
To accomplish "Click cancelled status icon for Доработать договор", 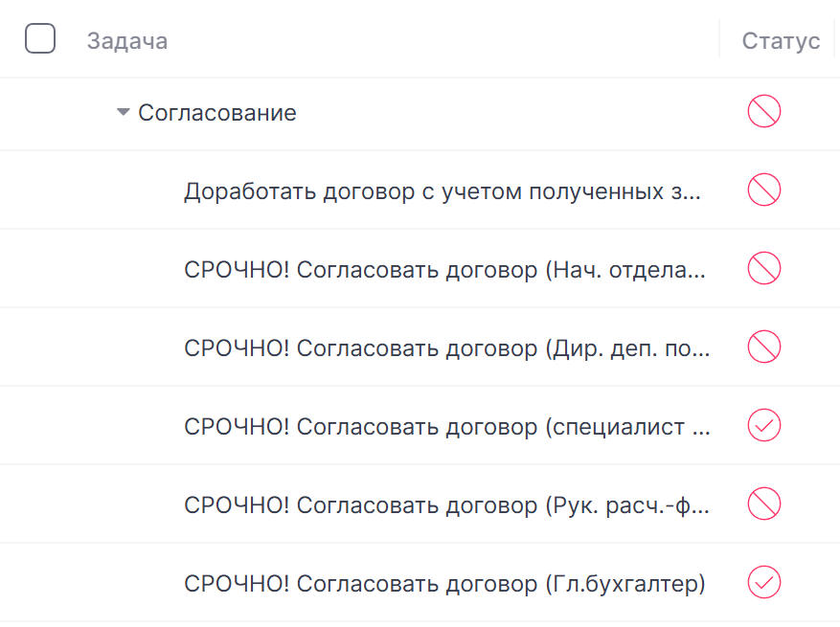I will (x=764, y=190).
